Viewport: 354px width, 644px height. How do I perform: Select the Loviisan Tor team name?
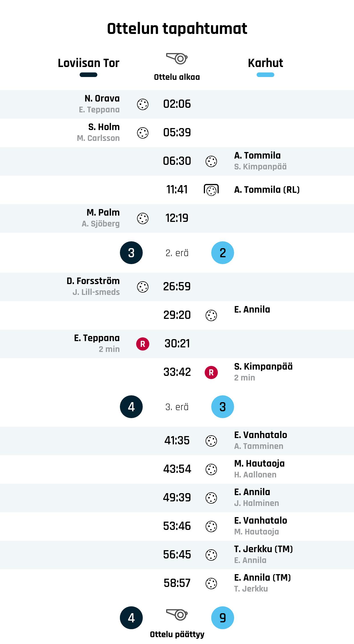[x=88, y=63]
